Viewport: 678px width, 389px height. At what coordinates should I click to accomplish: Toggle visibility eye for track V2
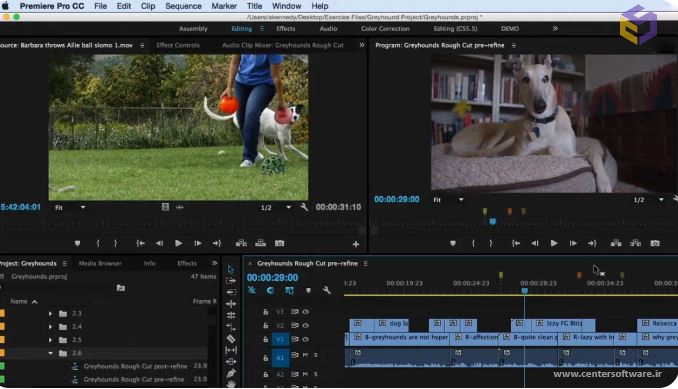pyautogui.click(x=306, y=325)
